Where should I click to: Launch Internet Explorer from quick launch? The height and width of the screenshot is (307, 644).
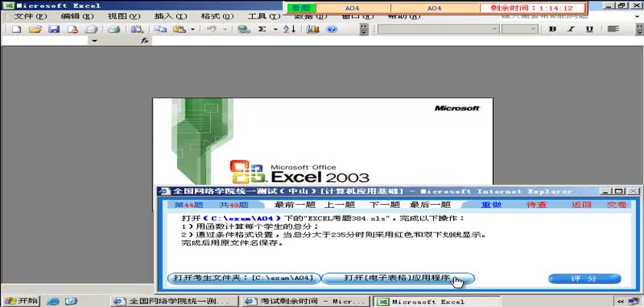click(53, 302)
